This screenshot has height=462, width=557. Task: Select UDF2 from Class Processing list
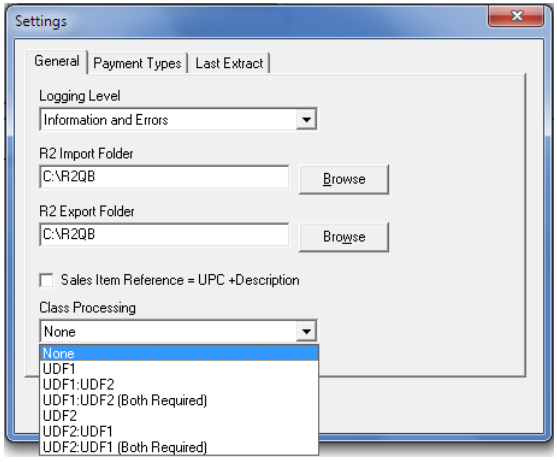179,416
